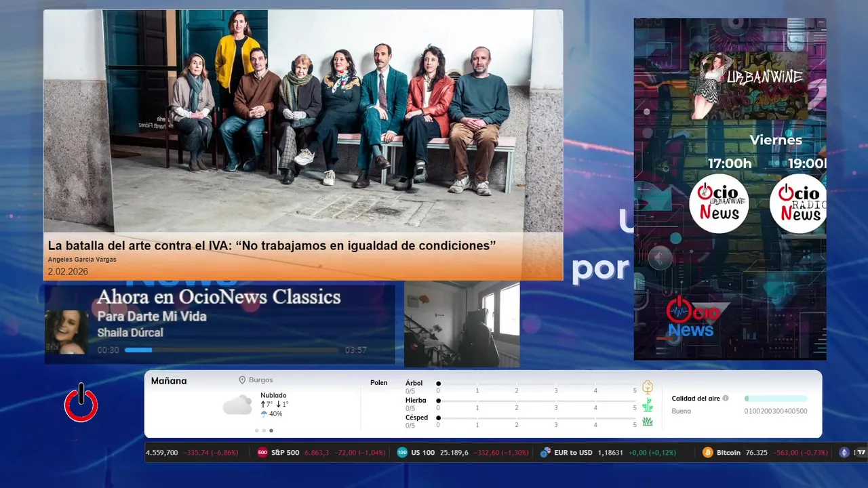
Task: Click the +0,00 (+0,12%) change value
Action: pyautogui.click(x=652, y=453)
